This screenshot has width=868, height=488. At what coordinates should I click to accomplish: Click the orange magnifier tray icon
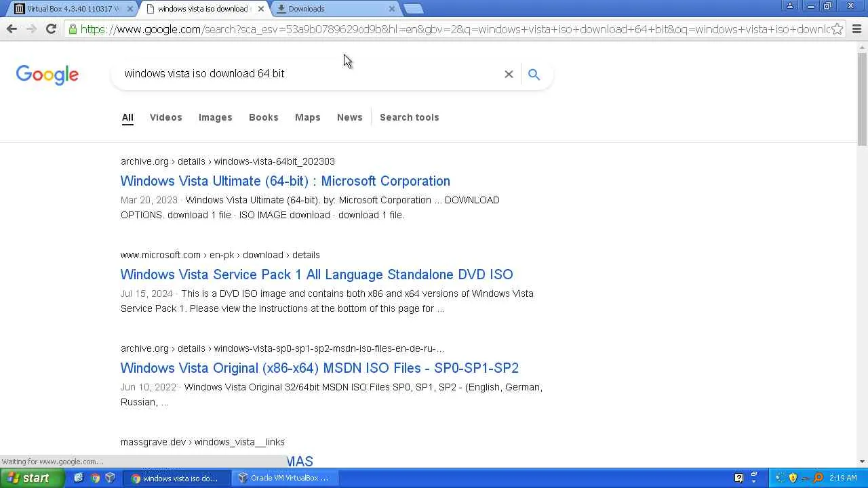tap(818, 478)
